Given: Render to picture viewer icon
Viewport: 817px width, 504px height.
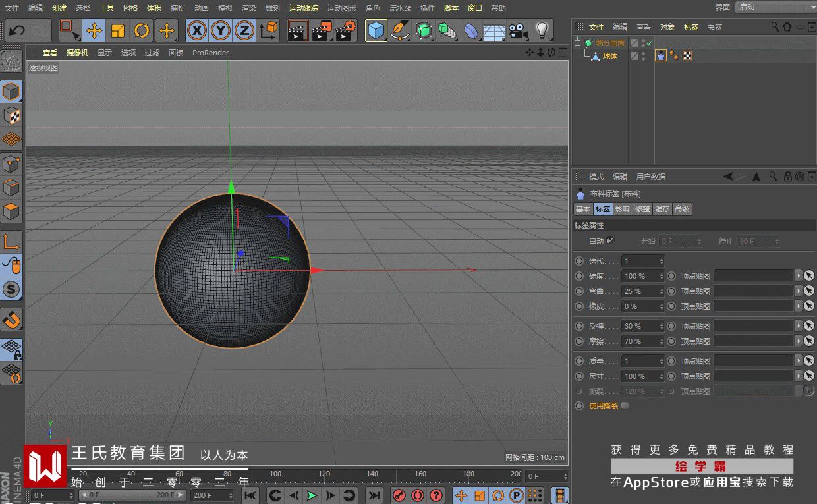Looking at the screenshot, I should pos(322,30).
